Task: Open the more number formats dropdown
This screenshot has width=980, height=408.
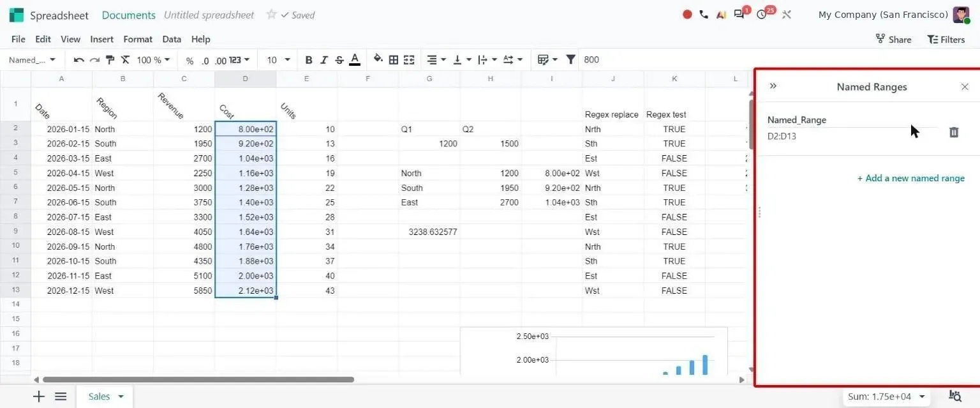Action: pyautogui.click(x=240, y=60)
